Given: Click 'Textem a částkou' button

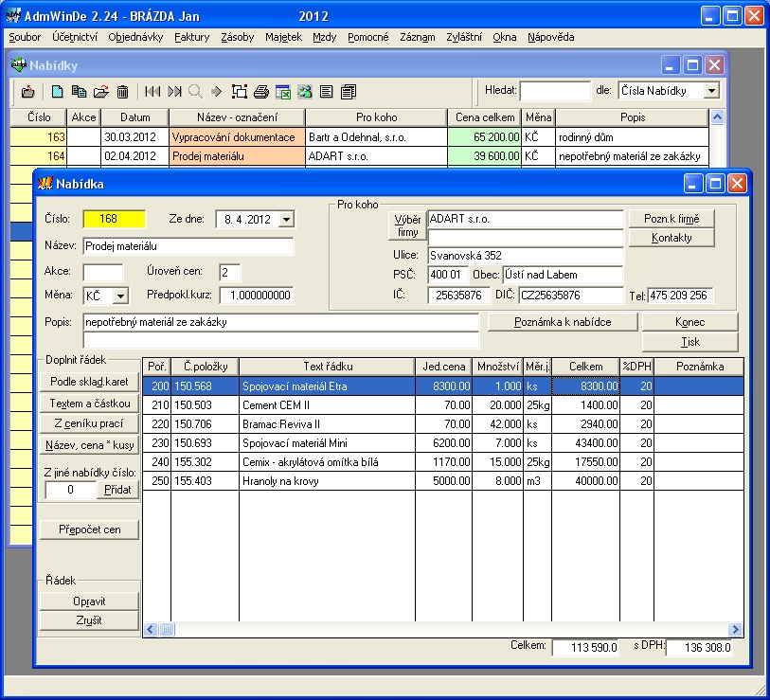Looking at the screenshot, I should [x=89, y=404].
